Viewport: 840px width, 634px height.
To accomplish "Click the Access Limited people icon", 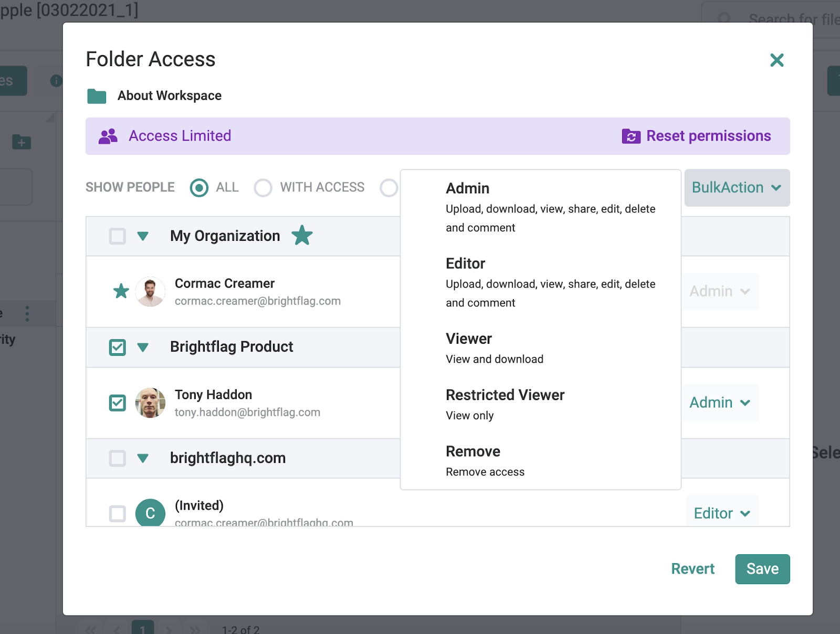I will 108,136.
